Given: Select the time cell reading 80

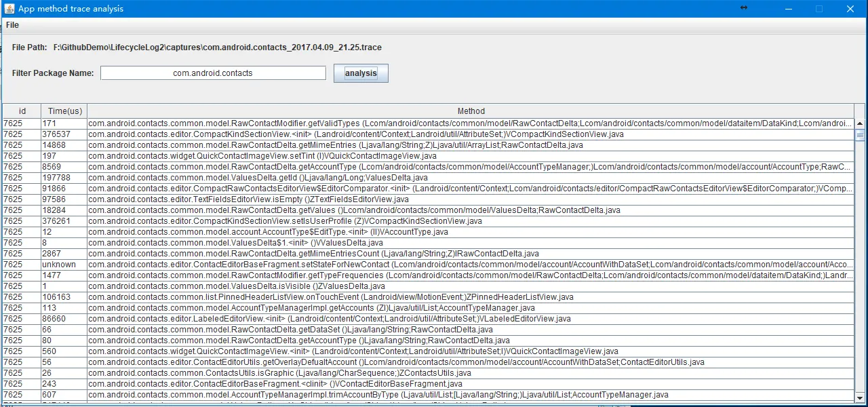Looking at the screenshot, I should (x=64, y=341).
